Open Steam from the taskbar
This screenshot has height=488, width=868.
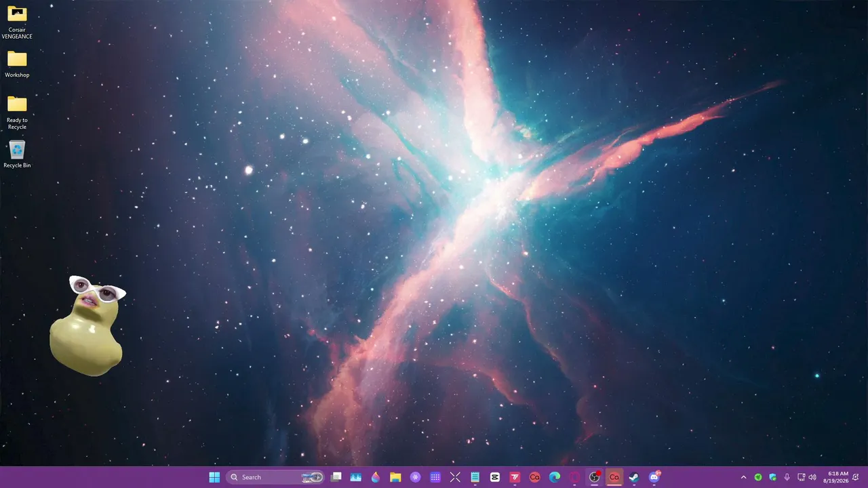click(x=634, y=477)
